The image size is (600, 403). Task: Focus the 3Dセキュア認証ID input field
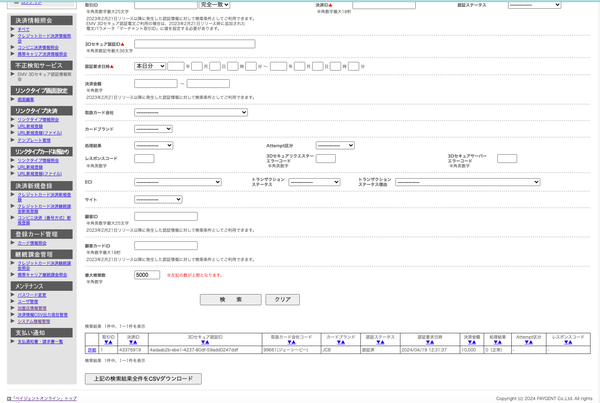195,44
